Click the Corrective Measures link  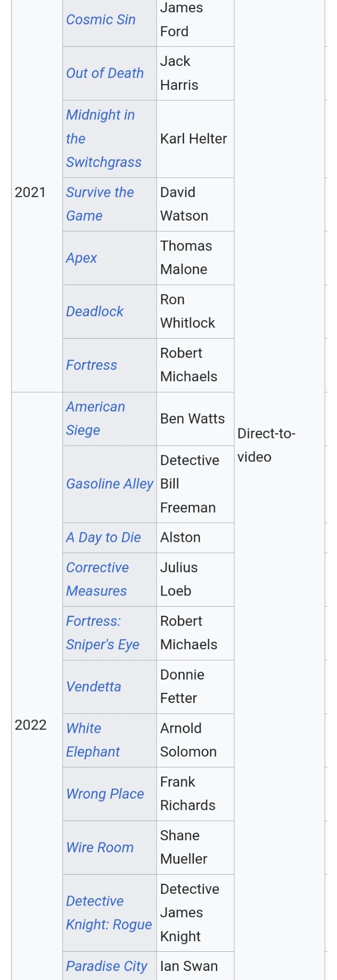pyautogui.click(x=97, y=580)
